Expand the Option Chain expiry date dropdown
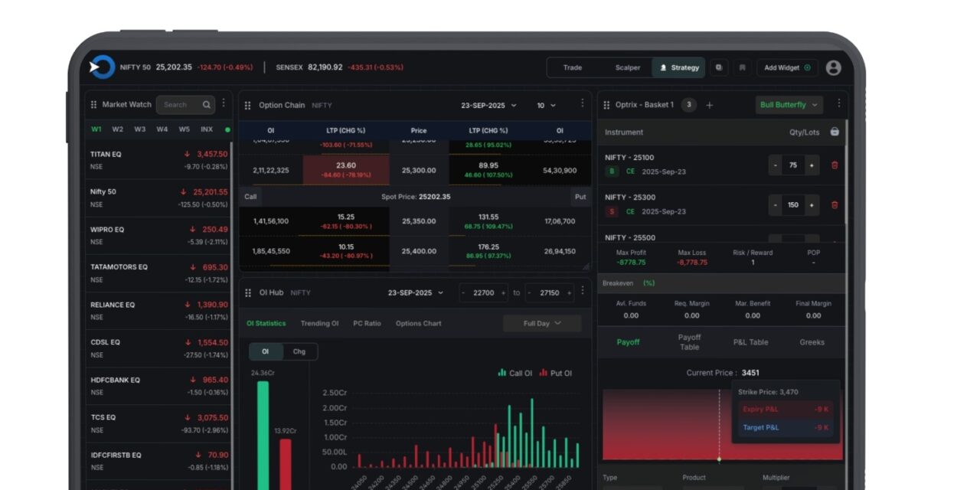 (x=488, y=105)
